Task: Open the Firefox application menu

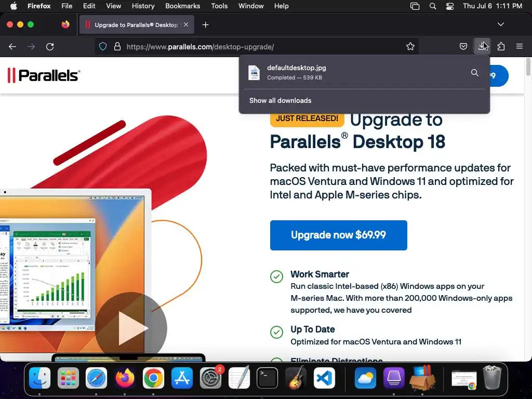Action: click(x=39, y=6)
